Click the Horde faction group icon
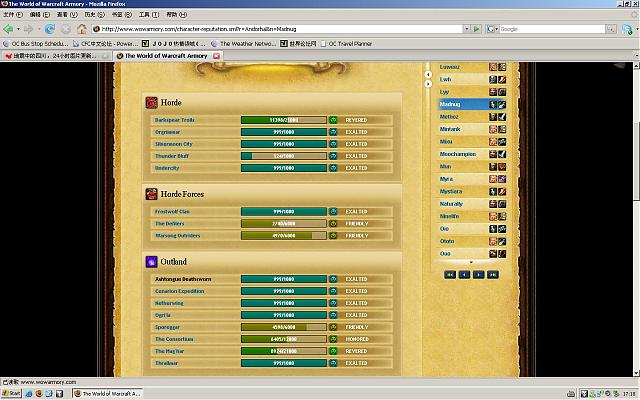640x400 pixels. [x=151, y=102]
